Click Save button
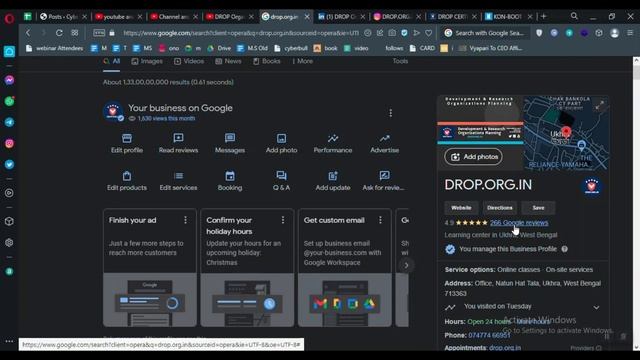640x360 pixels. pos(538,208)
